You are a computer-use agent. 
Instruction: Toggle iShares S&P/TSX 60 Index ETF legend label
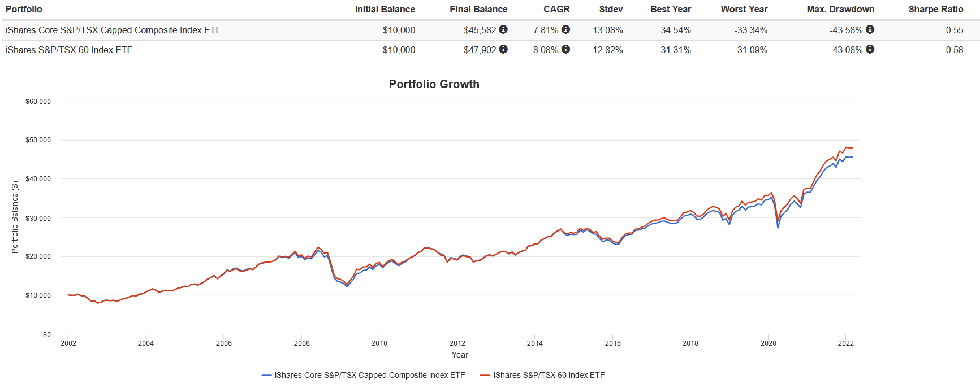(x=549, y=375)
